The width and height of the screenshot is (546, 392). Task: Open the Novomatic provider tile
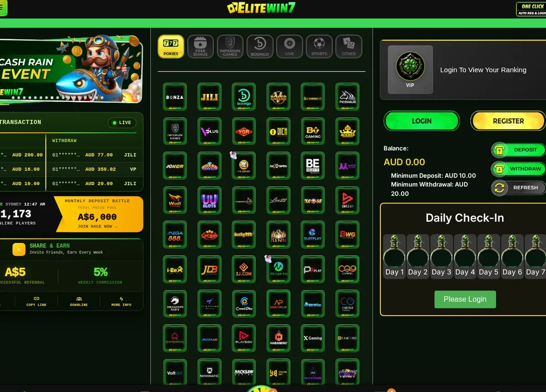[209, 373]
